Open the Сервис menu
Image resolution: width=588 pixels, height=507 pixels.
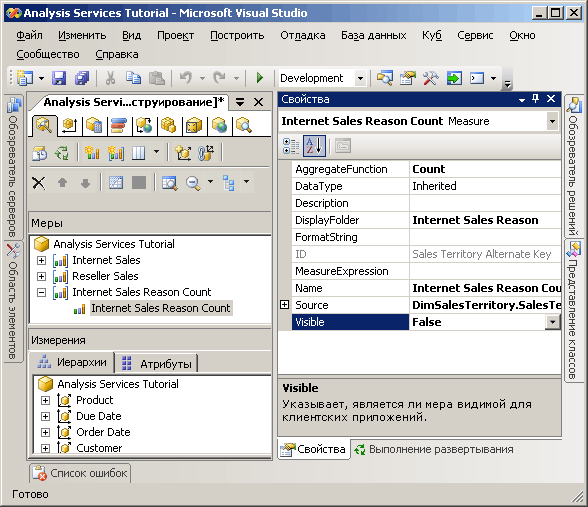coord(475,35)
